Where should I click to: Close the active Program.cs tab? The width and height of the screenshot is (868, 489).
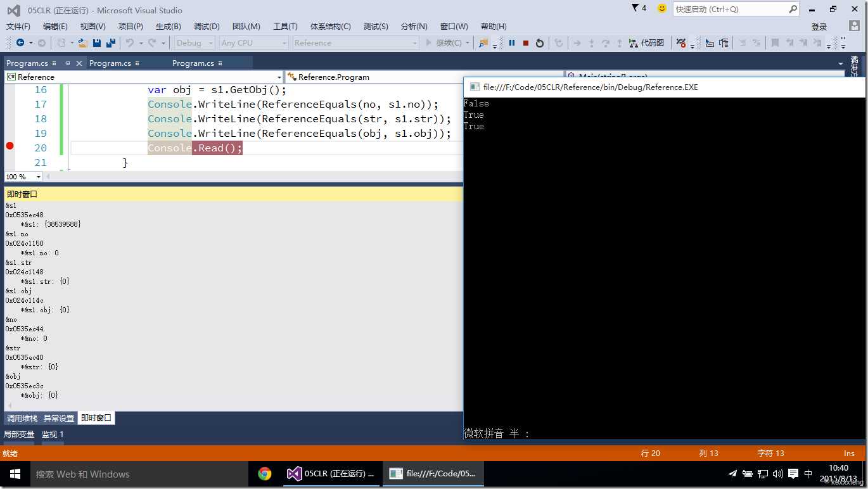click(79, 63)
